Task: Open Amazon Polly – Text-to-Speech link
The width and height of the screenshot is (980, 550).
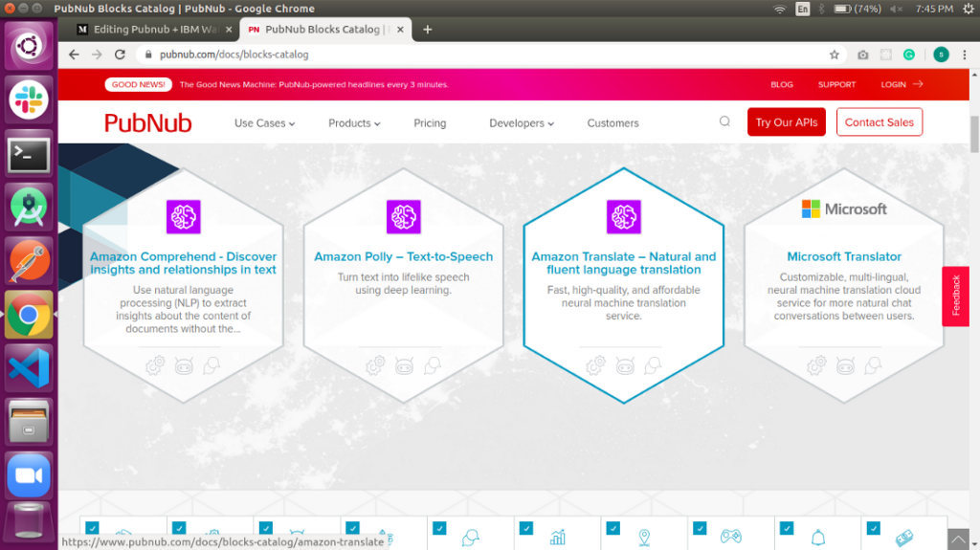Action: [x=403, y=256]
